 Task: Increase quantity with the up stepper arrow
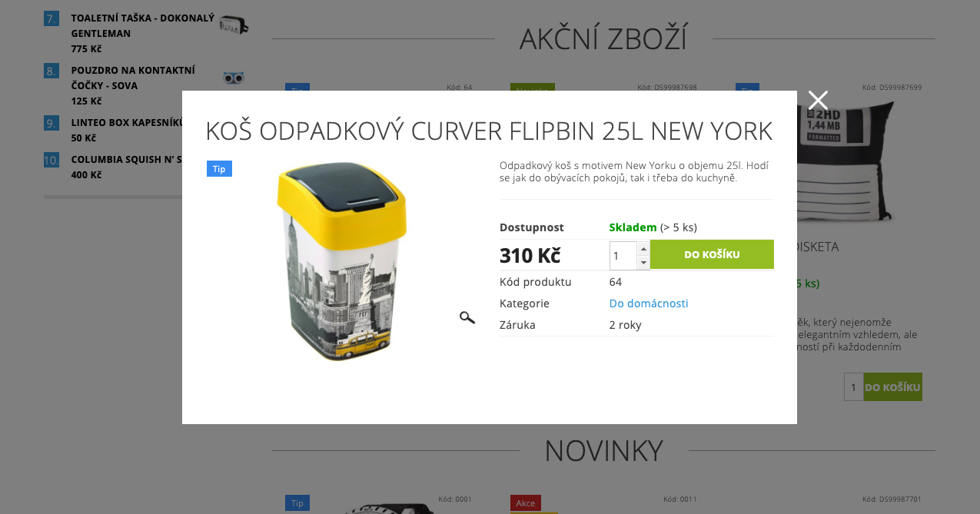click(x=643, y=249)
